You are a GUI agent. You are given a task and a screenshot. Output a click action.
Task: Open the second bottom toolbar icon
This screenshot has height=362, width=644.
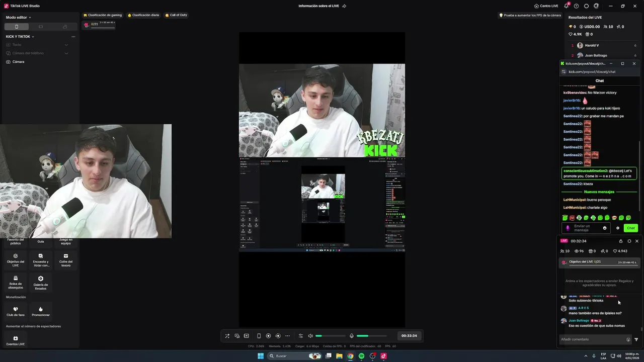[237, 336]
